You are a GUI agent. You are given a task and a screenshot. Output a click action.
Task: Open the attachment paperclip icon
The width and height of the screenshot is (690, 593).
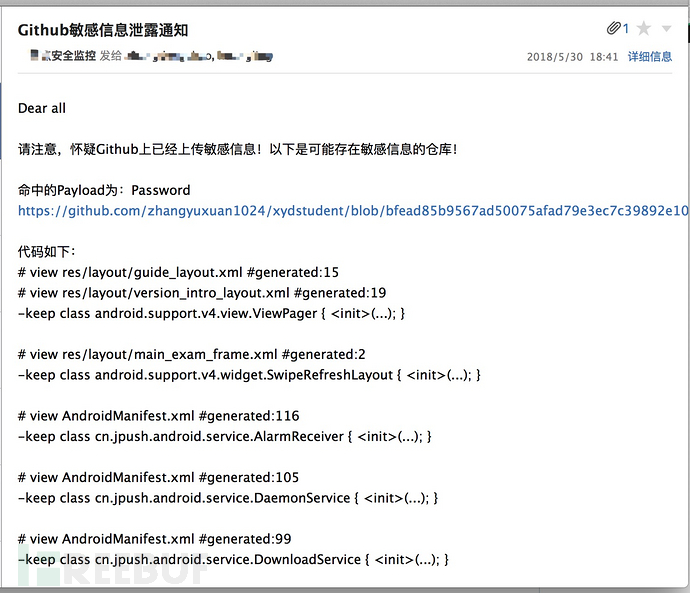click(613, 28)
